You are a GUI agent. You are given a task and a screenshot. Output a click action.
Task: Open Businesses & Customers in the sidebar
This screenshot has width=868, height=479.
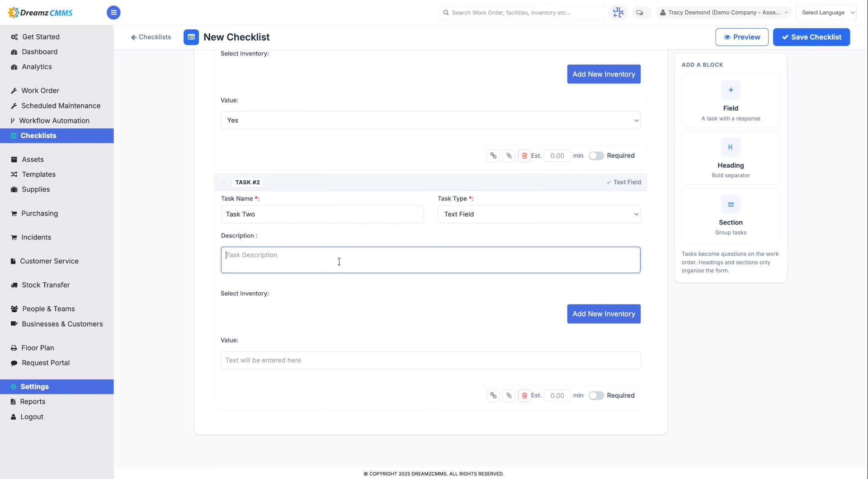62,324
